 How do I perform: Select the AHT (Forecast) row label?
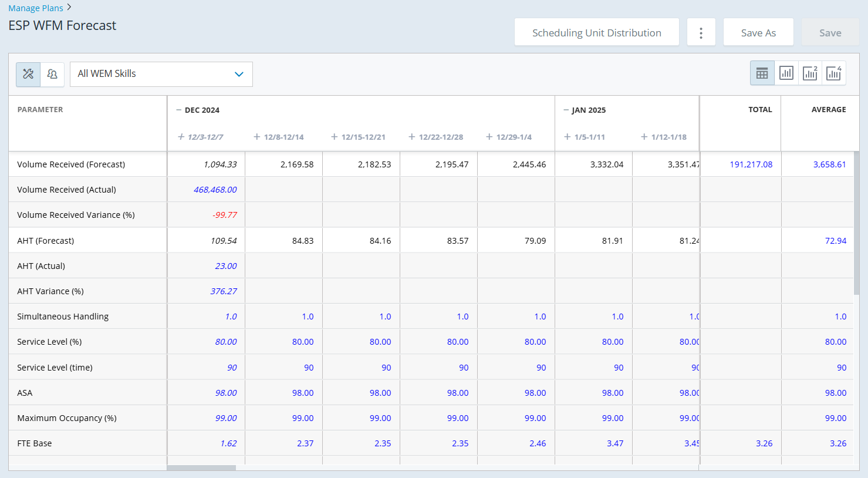pos(45,241)
